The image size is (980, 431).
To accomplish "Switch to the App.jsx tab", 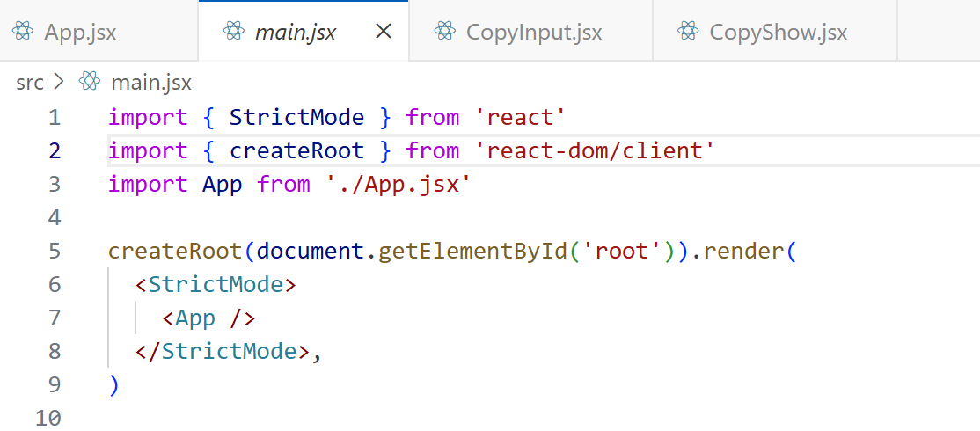I will tap(99, 31).
